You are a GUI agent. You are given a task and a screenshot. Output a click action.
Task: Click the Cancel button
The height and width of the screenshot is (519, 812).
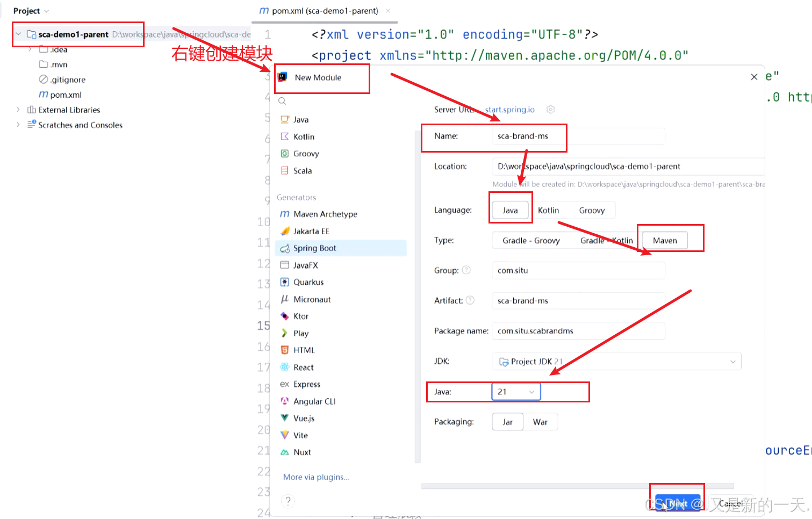731,503
